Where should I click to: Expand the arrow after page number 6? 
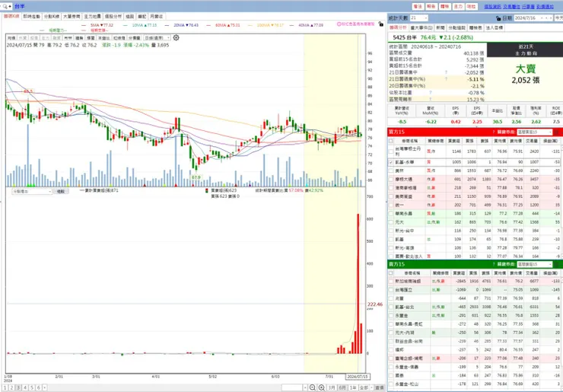[x=44, y=387]
